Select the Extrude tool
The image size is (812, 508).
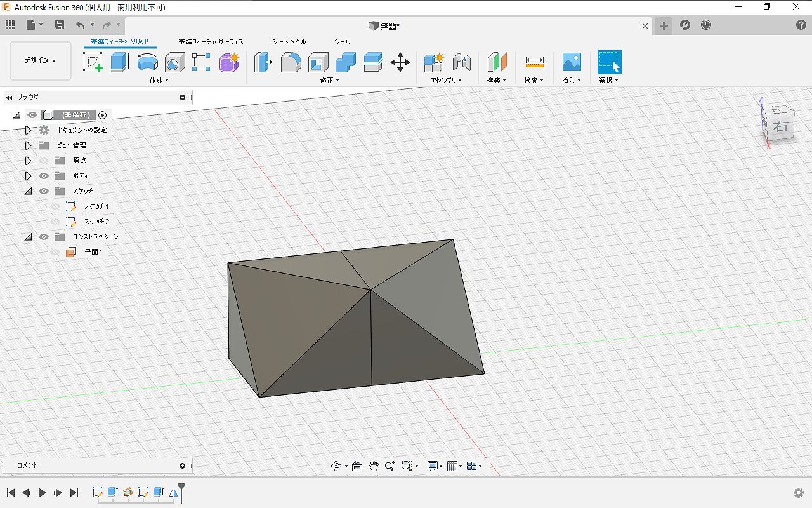[120, 62]
